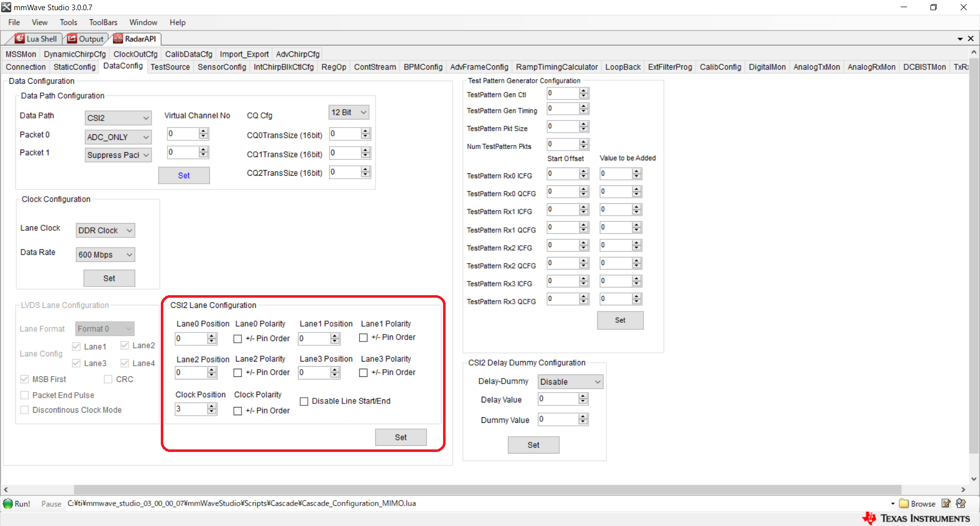Click the Dummy Value input field
The height and width of the screenshot is (526, 980).
pyautogui.click(x=559, y=419)
